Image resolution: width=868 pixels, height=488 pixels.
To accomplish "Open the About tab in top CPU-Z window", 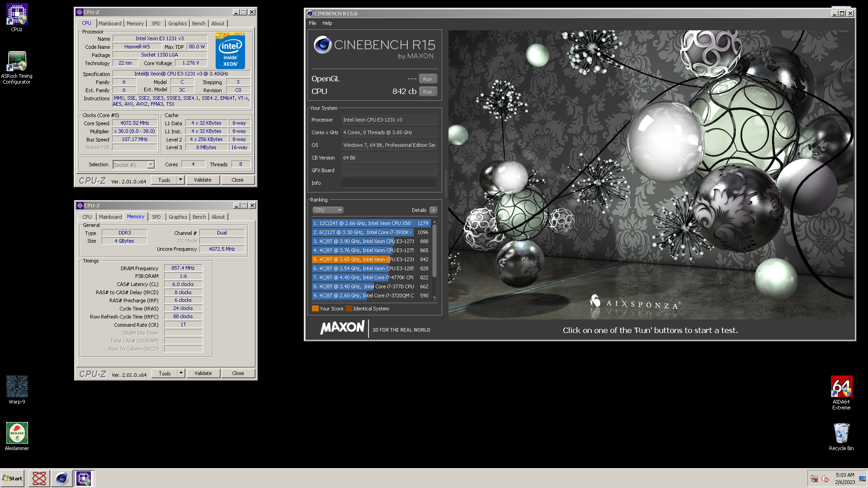I will click(218, 23).
